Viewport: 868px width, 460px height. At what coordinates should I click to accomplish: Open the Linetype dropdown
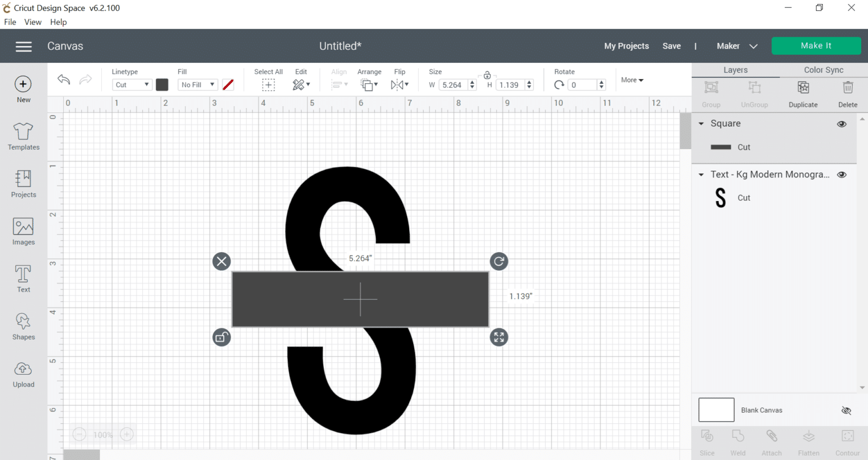pos(131,84)
